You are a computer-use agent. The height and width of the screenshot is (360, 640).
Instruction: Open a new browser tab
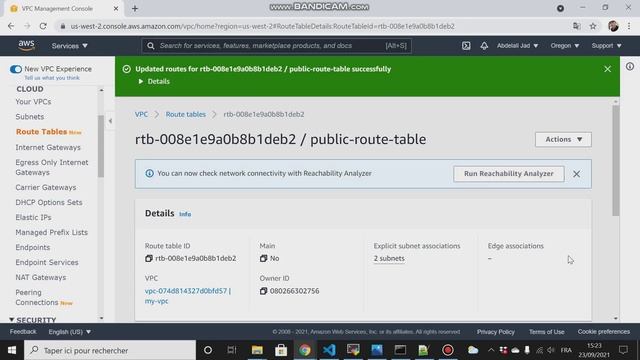tap(135, 8)
